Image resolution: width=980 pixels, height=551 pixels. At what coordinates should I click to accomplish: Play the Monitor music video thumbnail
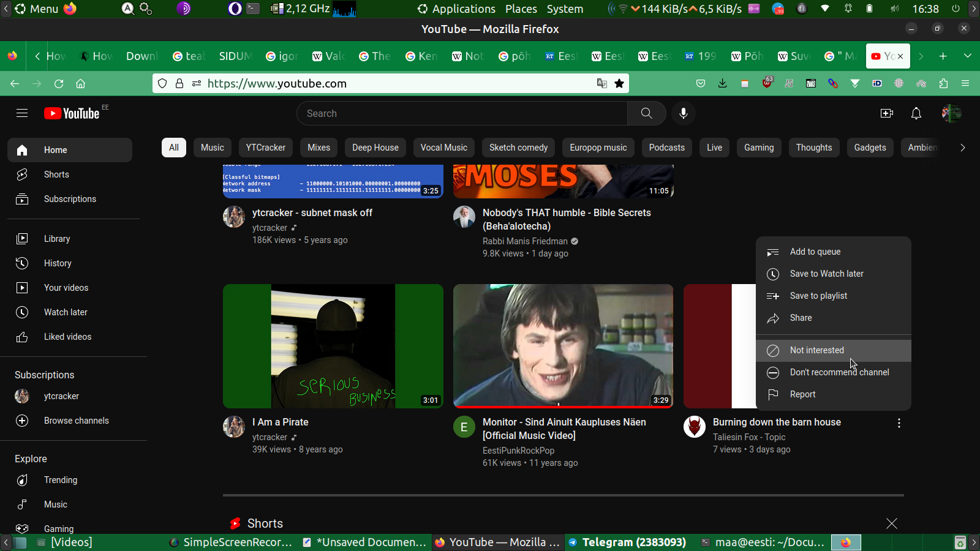pos(563,346)
